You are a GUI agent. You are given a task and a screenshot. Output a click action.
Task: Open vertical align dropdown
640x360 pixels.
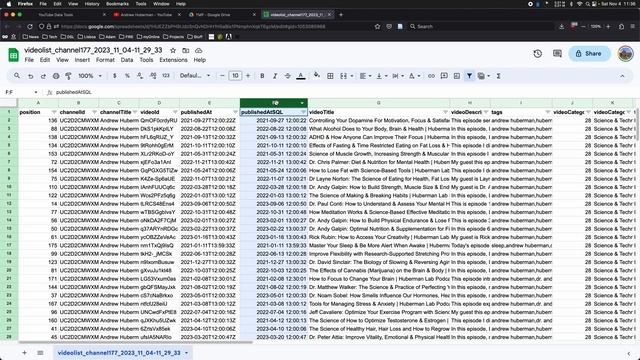[382, 76]
